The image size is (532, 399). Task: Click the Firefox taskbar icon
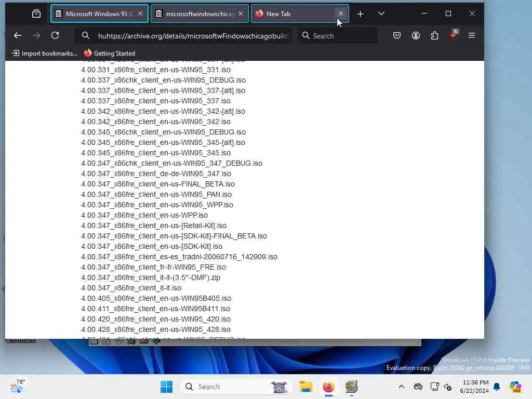(x=328, y=387)
